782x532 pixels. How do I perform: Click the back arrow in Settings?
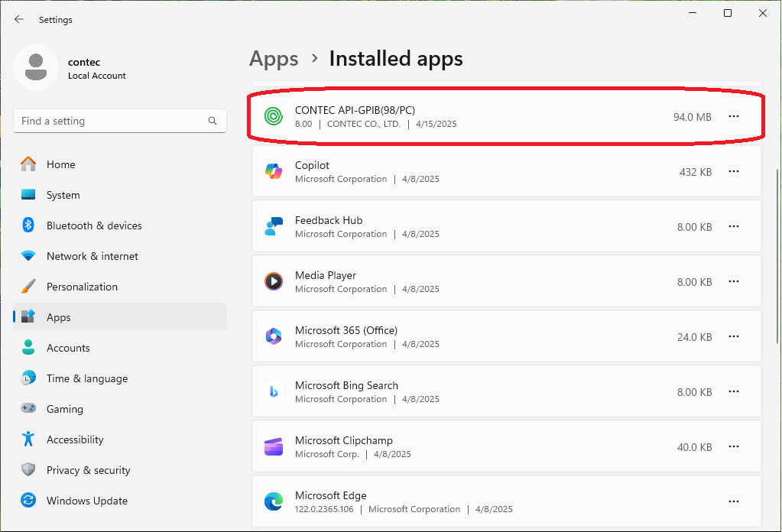click(x=19, y=19)
